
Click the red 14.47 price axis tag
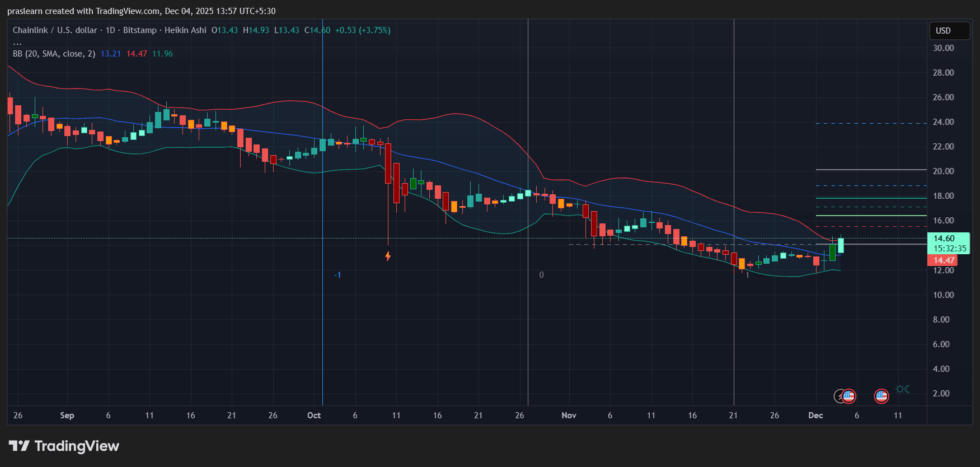pyautogui.click(x=944, y=260)
